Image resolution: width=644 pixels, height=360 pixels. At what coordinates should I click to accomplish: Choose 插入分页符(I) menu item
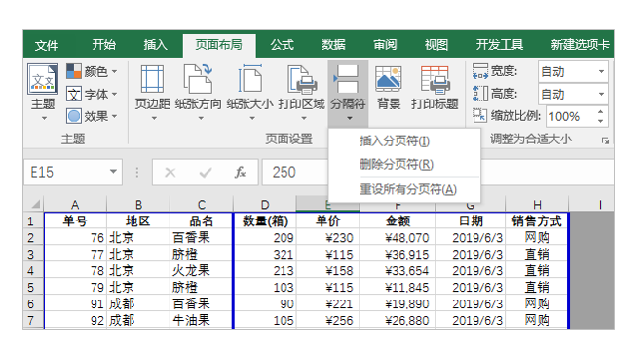pyautogui.click(x=404, y=141)
